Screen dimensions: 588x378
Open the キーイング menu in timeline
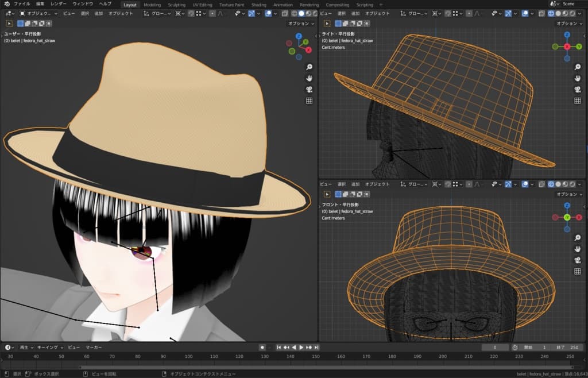(x=48, y=348)
